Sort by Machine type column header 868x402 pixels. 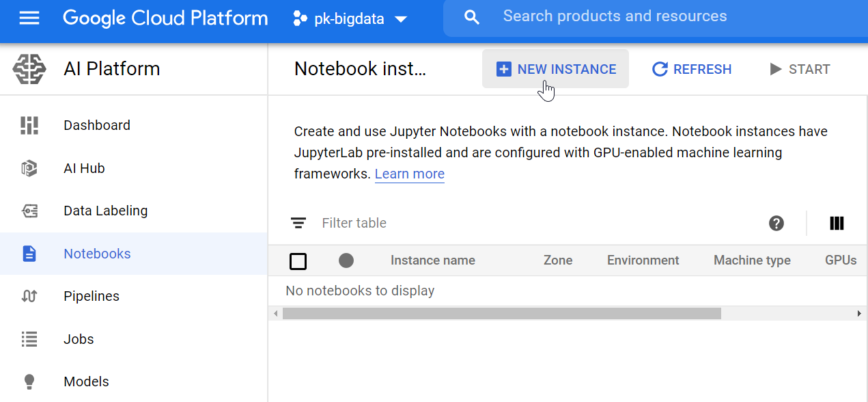pos(752,260)
